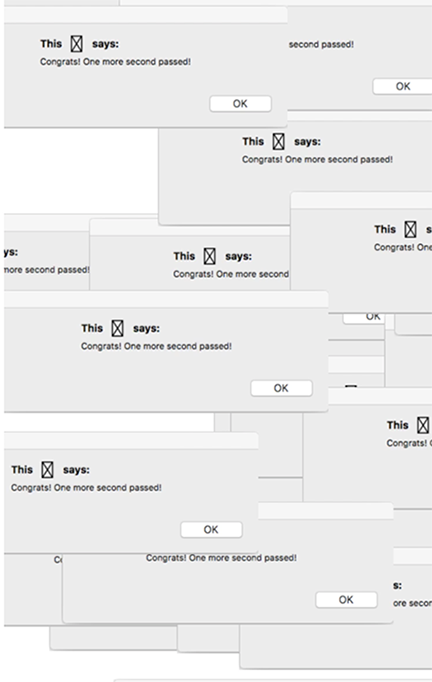Click the title bar of the right-edge dialog with cut-off "Congrats! One"
Screen dimensions: 432x682
click(x=361, y=200)
